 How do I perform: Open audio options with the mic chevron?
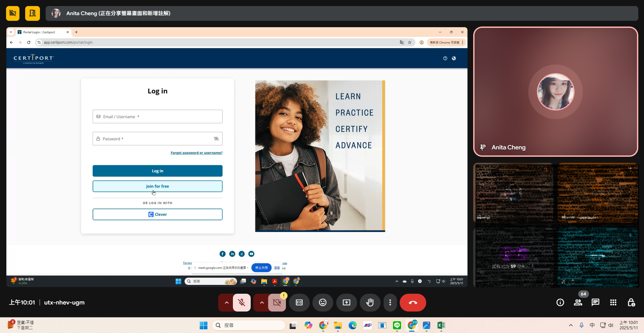click(227, 302)
